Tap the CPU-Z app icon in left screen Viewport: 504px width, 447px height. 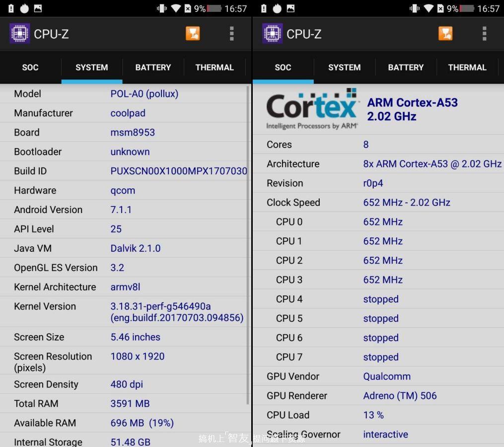(19, 33)
